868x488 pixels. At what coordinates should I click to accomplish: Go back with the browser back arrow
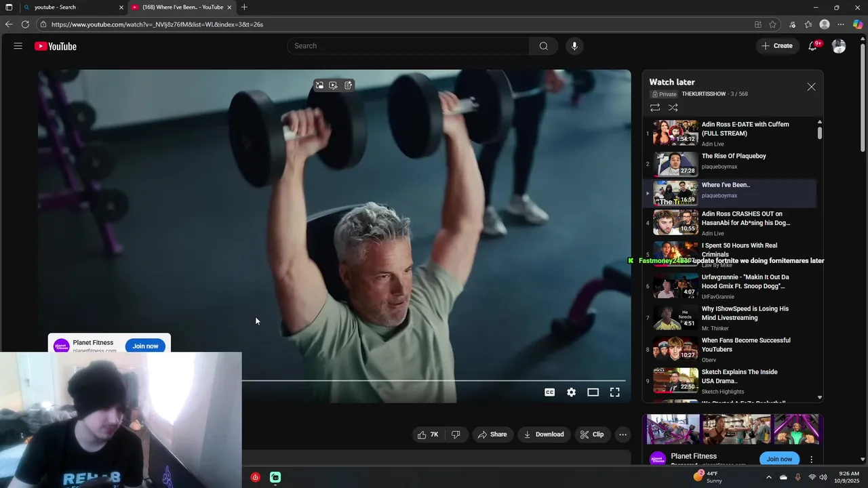click(9, 24)
